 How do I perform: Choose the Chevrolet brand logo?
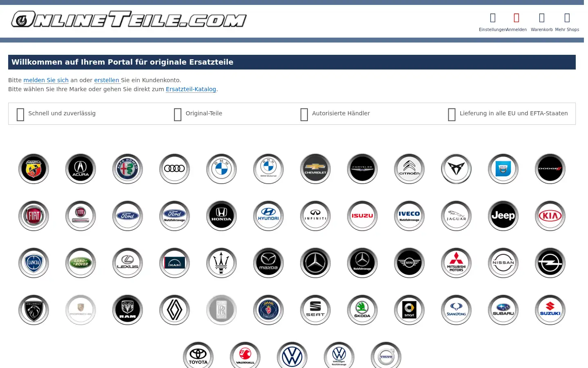pos(315,169)
